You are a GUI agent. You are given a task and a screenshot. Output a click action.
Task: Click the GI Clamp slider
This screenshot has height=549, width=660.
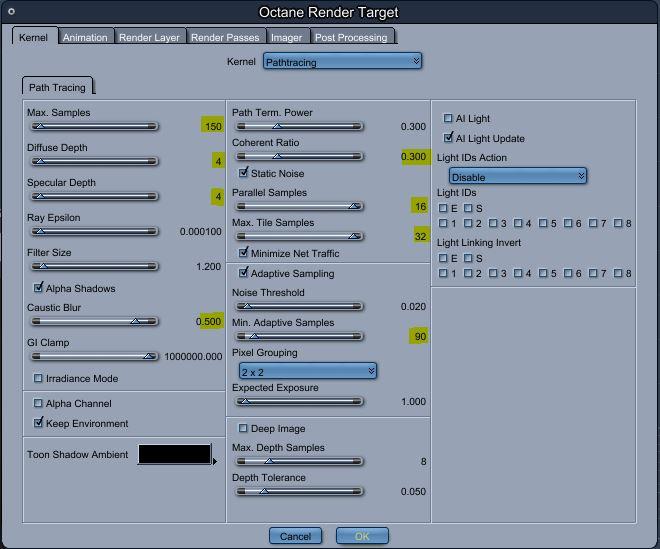(95, 356)
